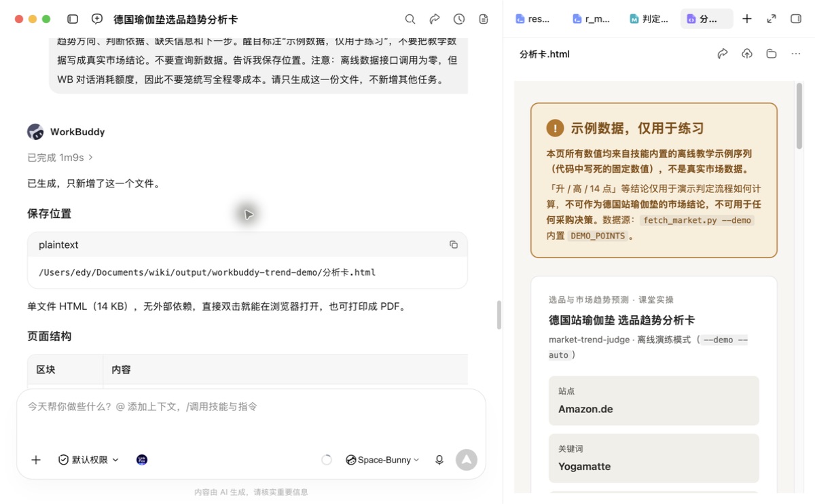
Task: Click the 保存位置 heading
Action: 49,214
